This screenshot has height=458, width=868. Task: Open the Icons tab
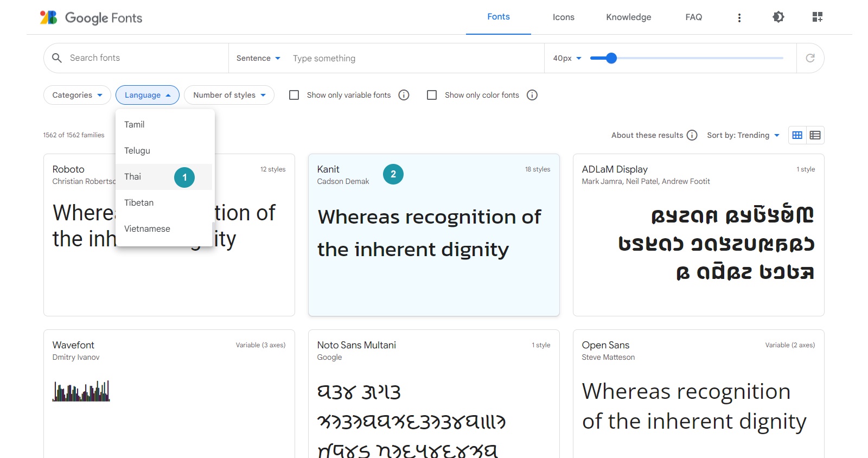(564, 17)
